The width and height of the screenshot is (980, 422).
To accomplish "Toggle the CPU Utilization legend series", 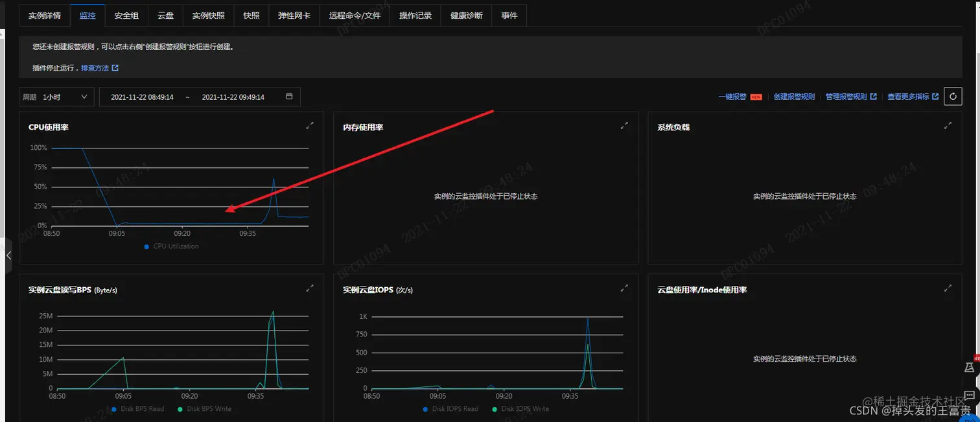I will click(172, 246).
